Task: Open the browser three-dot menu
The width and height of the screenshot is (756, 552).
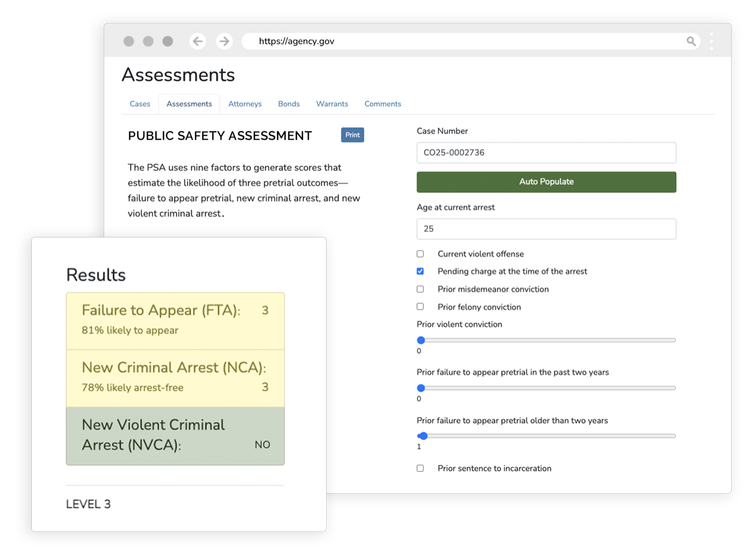Action: coord(711,41)
